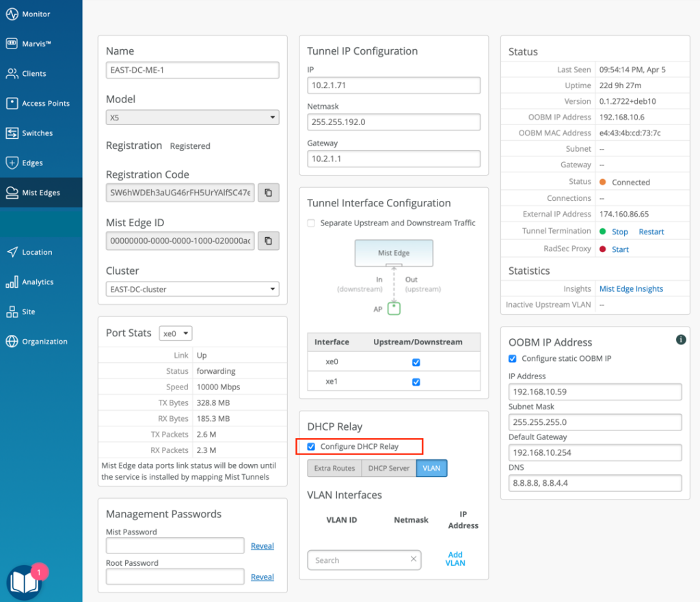The height and width of the screenshot is (602, 700).
Task: Click the OOBM IP Address info icon
Action: (681, 340)
